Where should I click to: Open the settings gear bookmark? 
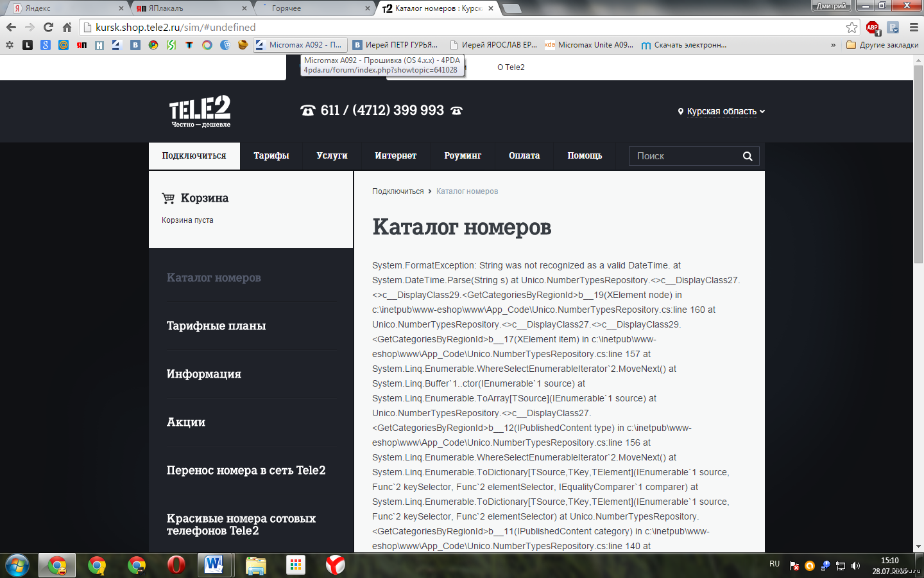[x=9, y=45]
